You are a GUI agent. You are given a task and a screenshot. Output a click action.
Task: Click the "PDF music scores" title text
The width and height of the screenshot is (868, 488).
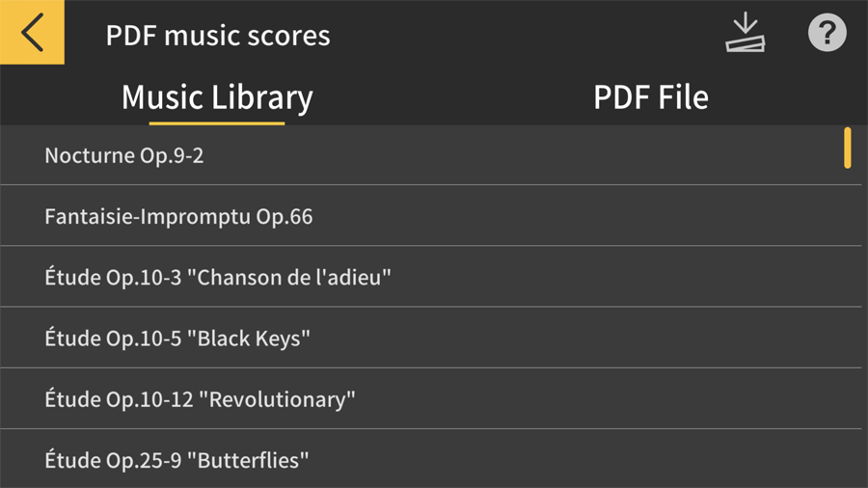click(x=218, y=37)
